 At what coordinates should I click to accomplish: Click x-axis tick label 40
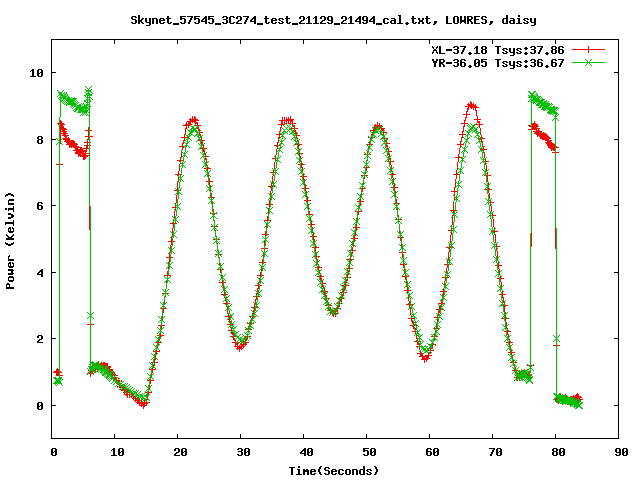[306, 452]
